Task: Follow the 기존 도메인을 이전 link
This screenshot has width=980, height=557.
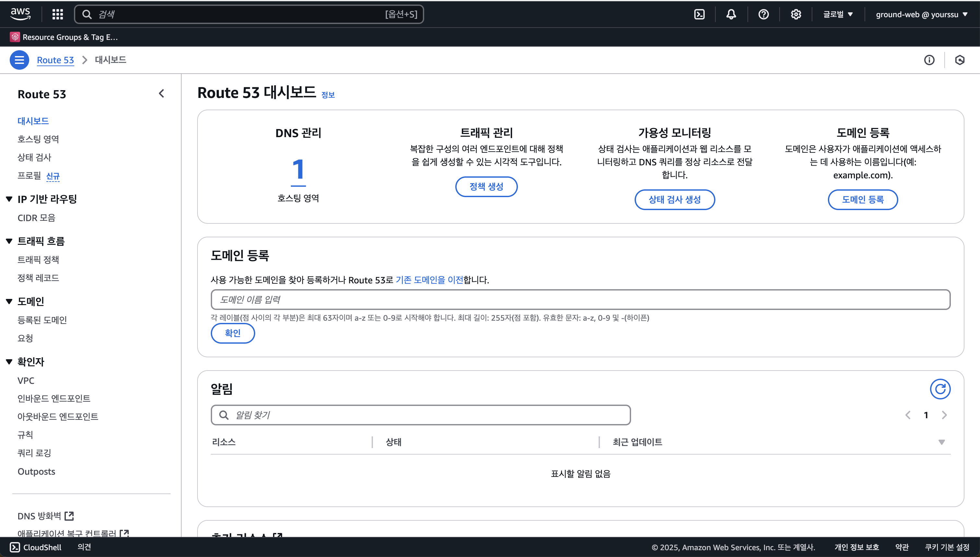Action: (x=429, y=280)
